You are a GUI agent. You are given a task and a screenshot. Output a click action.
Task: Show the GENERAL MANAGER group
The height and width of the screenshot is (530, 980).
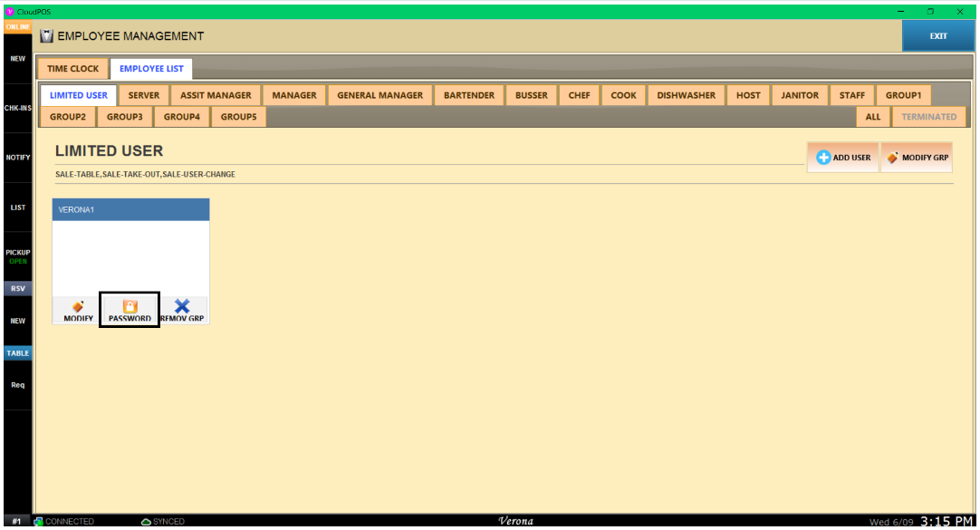380,95
